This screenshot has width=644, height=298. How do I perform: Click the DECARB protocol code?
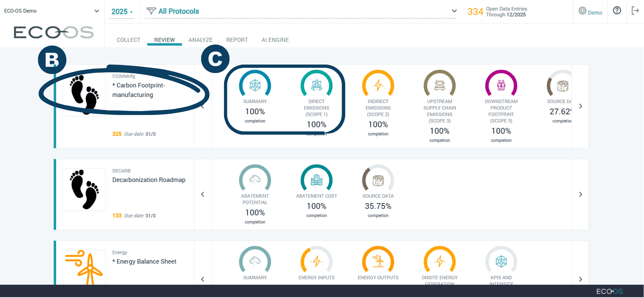tap(122, 171)
